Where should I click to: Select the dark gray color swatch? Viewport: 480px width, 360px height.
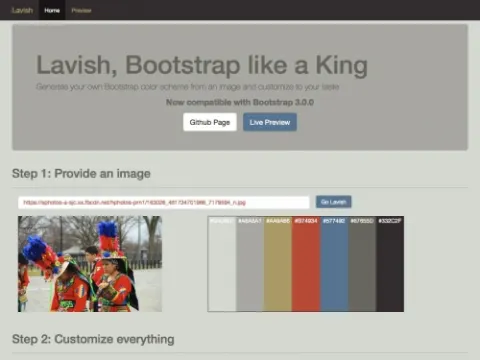click(362, 264)
